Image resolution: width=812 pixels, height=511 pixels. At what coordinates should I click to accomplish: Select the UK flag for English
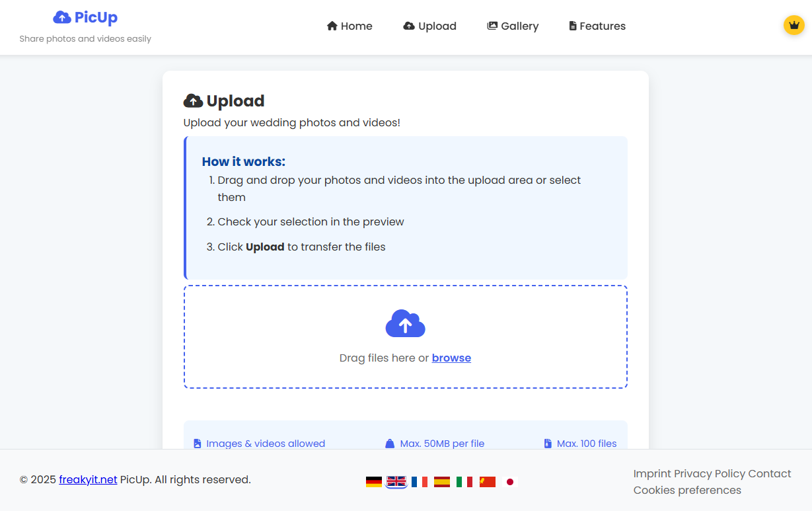396,481
